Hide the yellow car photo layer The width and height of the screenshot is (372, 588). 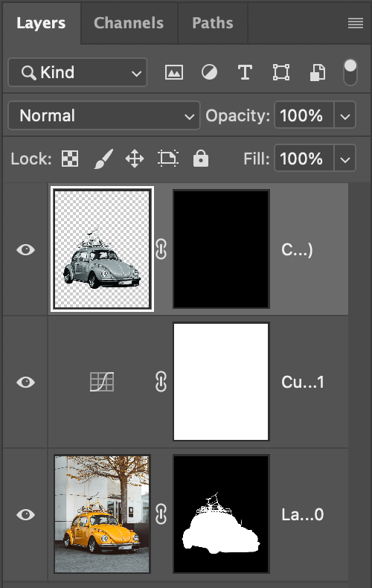(x=25, y=514)
